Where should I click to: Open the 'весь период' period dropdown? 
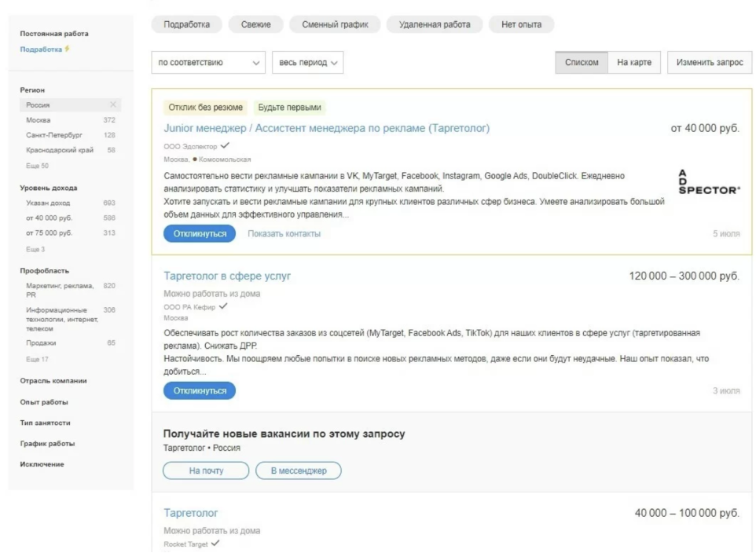306,63
